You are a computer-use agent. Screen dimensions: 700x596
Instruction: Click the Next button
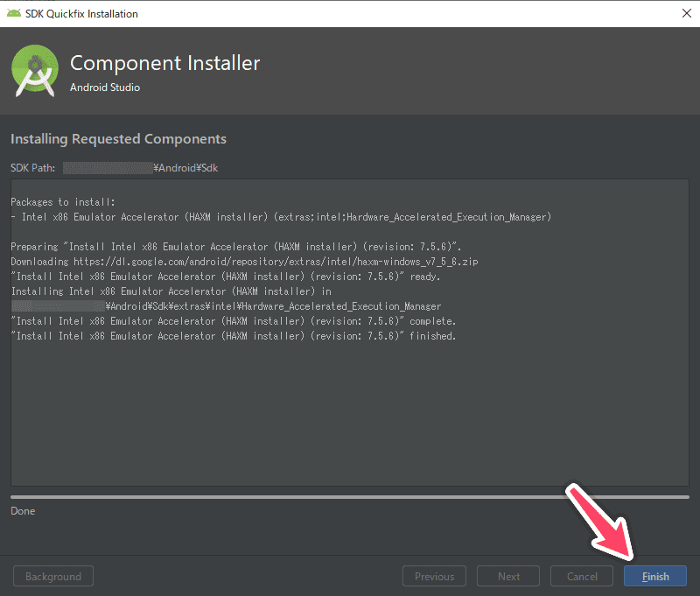coord(508,577)
